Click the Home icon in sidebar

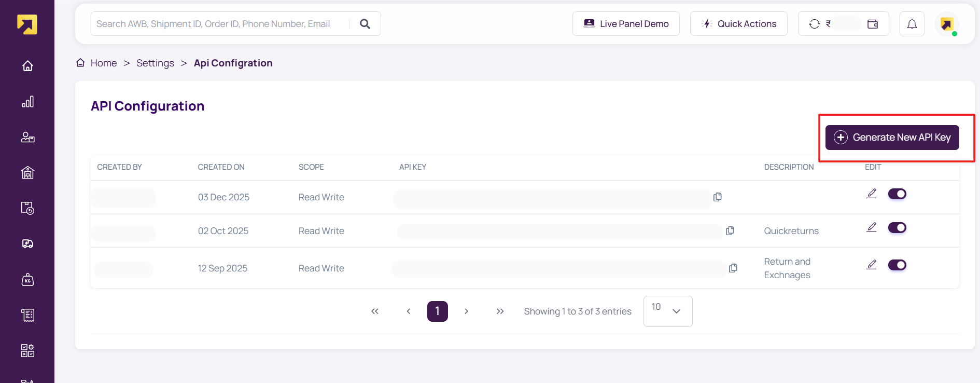(27, 66)
